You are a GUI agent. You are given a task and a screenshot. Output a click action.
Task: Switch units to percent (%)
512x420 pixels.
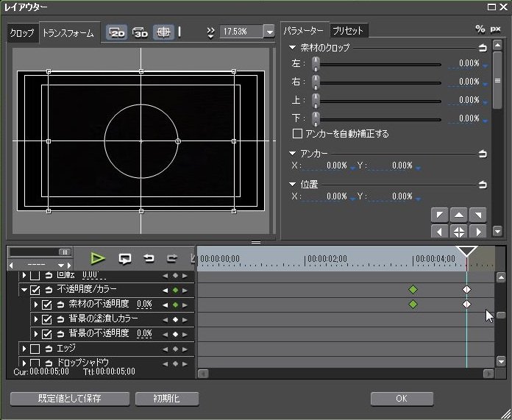(480, 29)
